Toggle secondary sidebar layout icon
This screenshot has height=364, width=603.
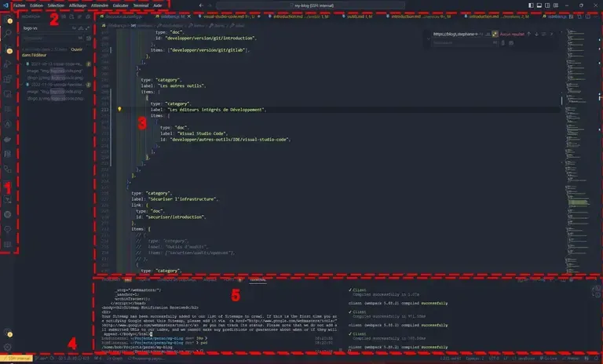tap(547, 5)
